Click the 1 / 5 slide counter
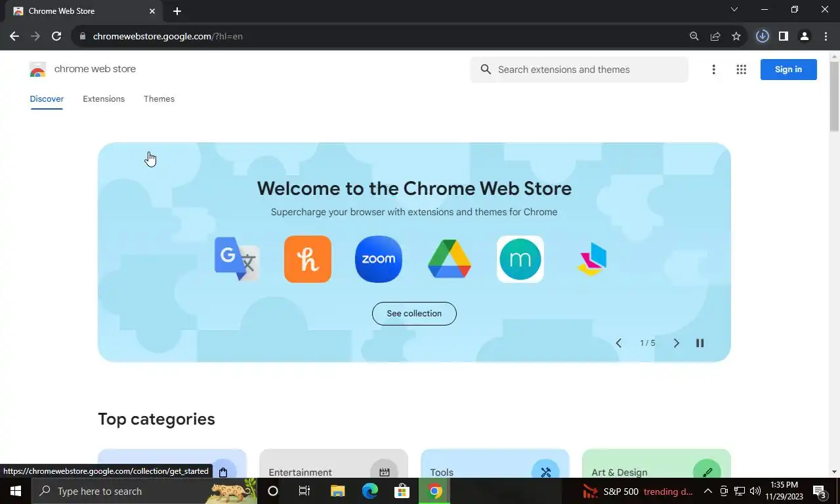Image resolution: width=840 pixels, height=504 pixels. tap(647, 343)
